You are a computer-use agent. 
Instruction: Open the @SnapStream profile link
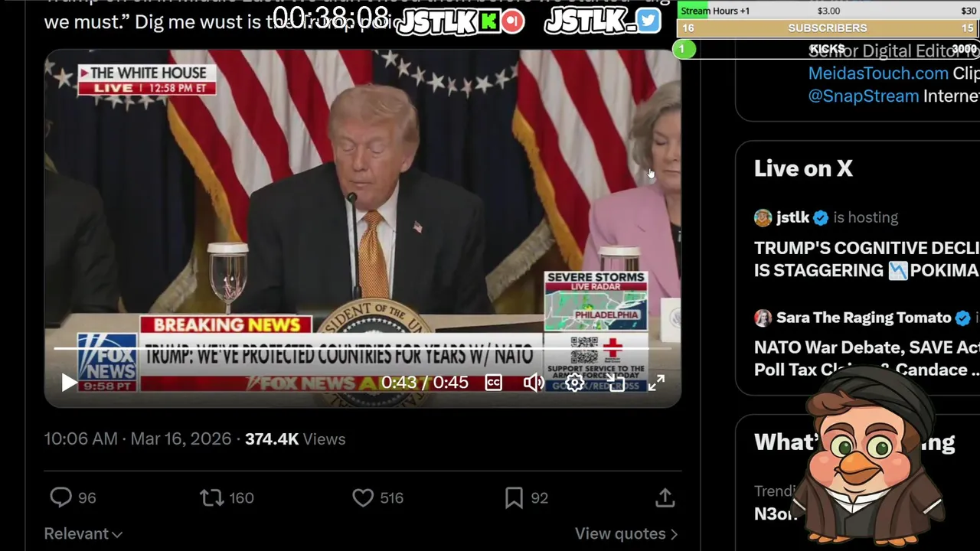point(864,96)
